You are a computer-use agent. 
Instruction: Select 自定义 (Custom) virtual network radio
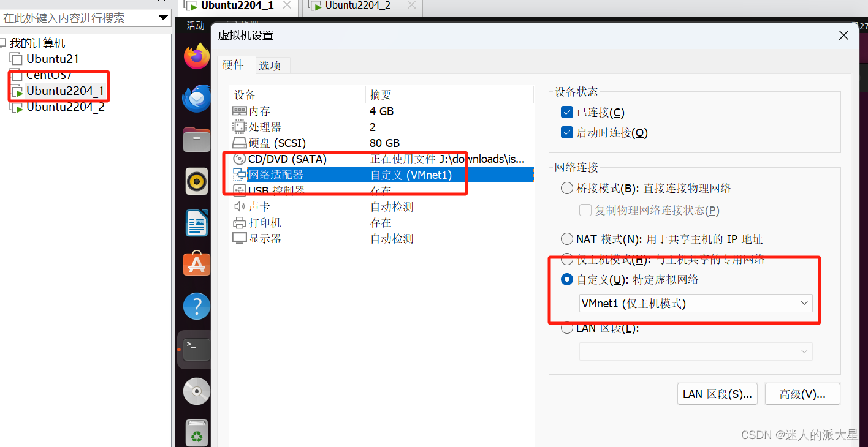[567, 280]
